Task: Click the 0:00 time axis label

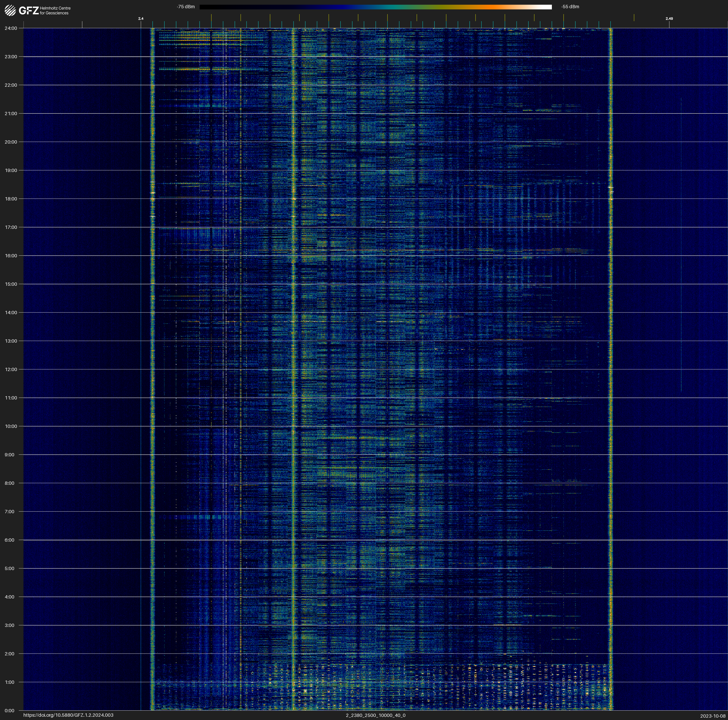Action: [x=10, y=711]
